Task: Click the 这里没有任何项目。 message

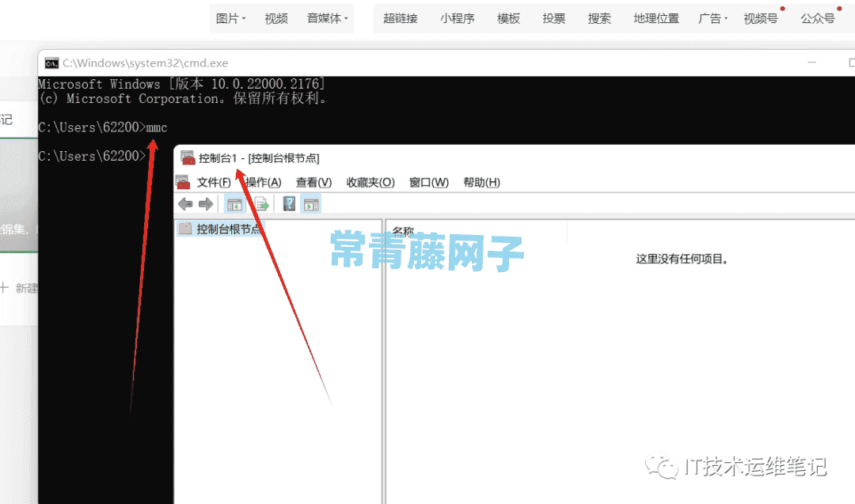Action: point(682,259)
